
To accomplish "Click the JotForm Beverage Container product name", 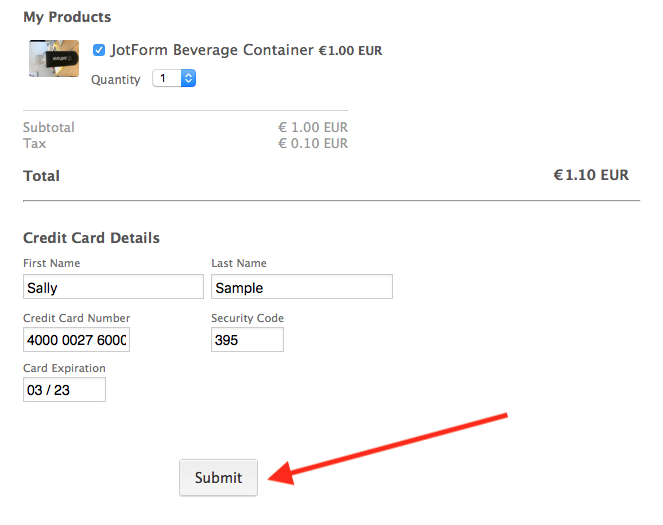I will pyautogui.click(x=212, y=50).
